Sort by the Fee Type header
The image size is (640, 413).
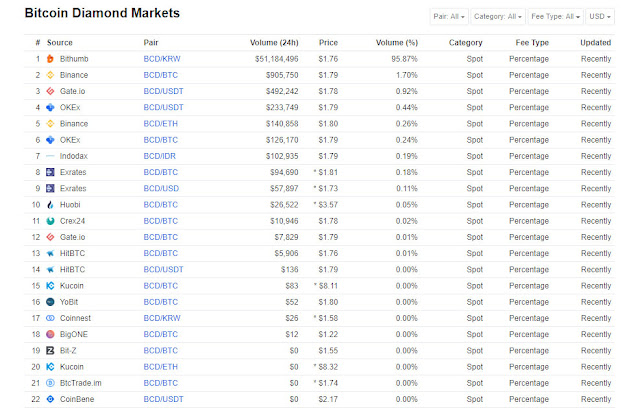(532, 42)
